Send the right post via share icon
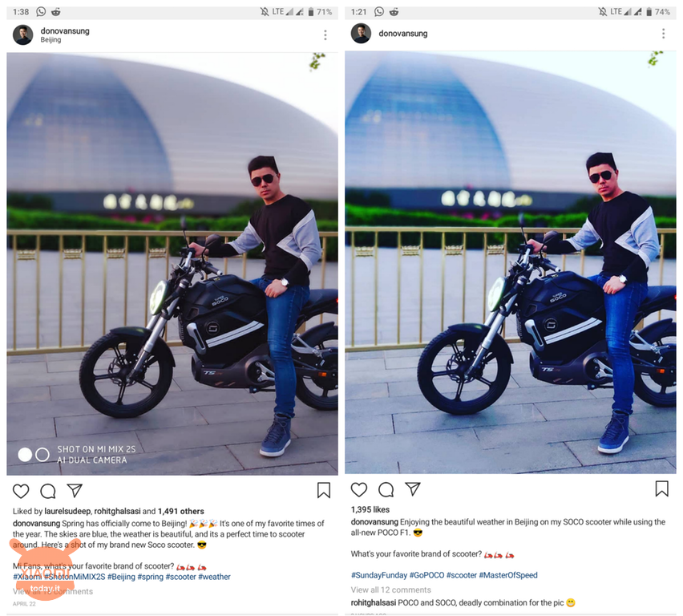The height and width of the screenshot is (616, 683). [x=413, y=488]
